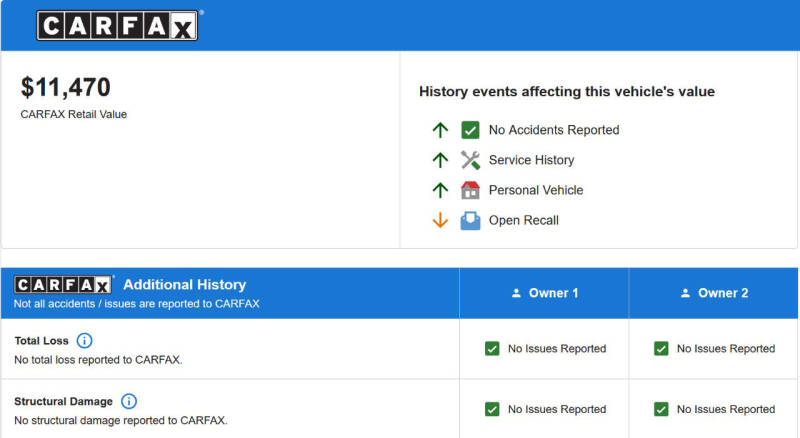Click Not all accidents / issues are reported note
800x438 pixels.
click(x=137, y=304)
